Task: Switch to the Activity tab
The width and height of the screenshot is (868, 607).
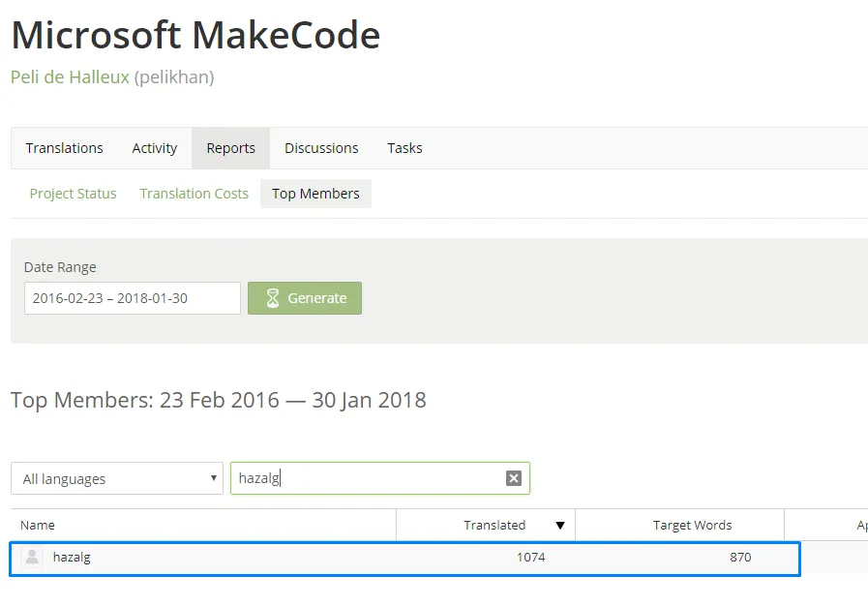Action: coord(155,148)
